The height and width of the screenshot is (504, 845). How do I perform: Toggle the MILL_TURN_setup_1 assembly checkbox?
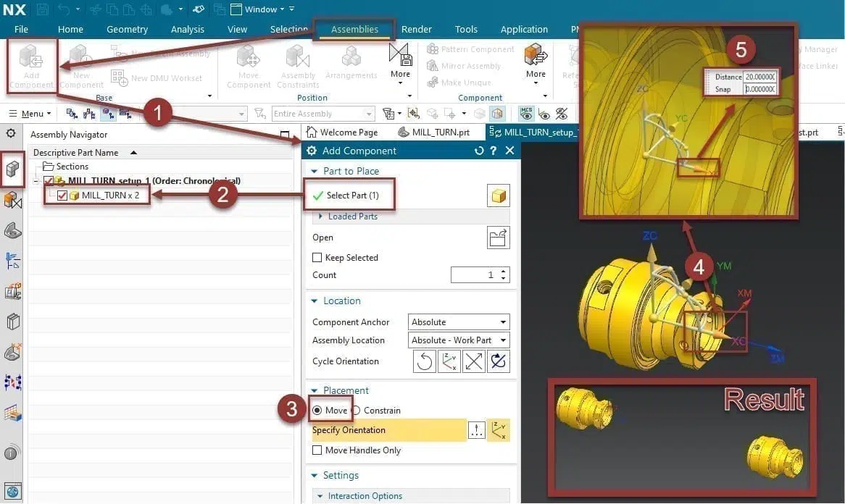point(49,181)
